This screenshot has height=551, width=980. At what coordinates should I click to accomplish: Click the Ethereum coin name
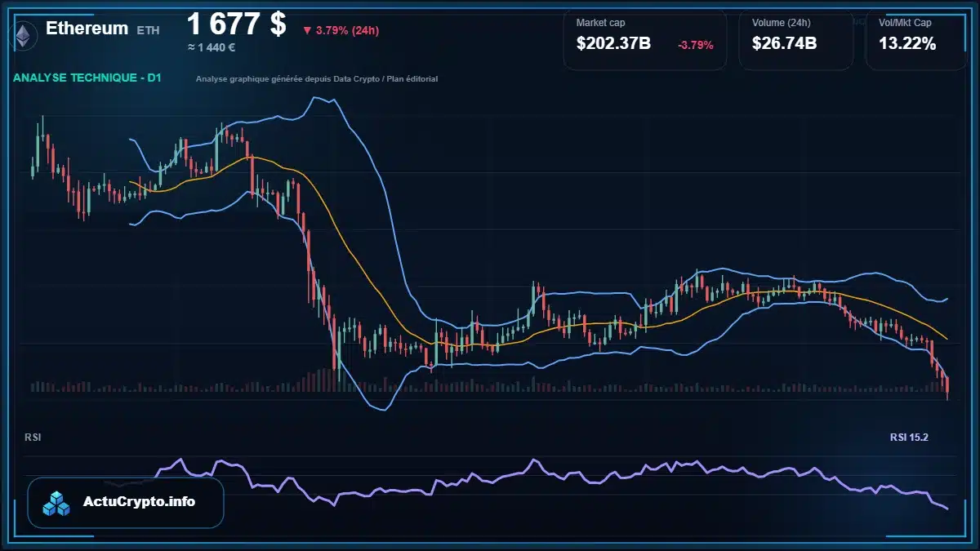(87, 29)
